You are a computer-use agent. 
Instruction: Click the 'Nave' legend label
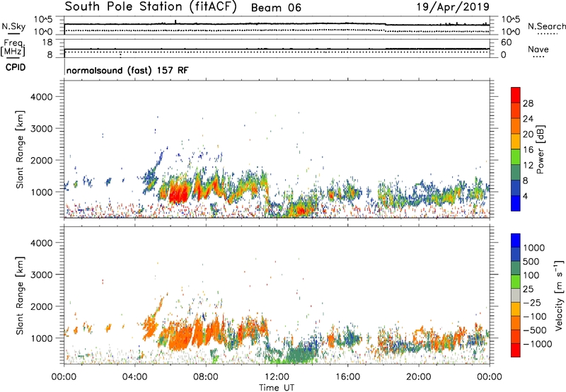[x=538, y=49]
